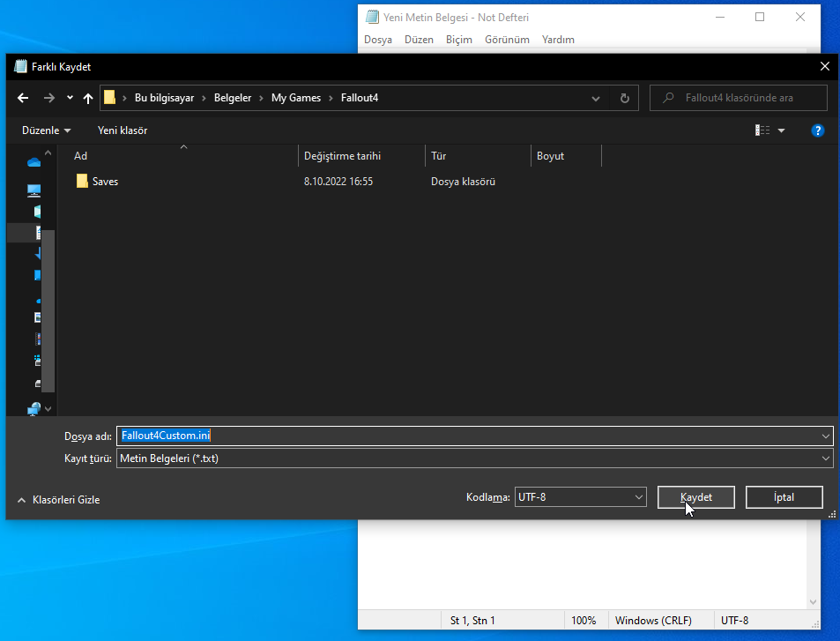Click 100% zoom in Notepad status bar
Image resolution: width=840 pixels, height=641 pixels.
tap(584, 621)
